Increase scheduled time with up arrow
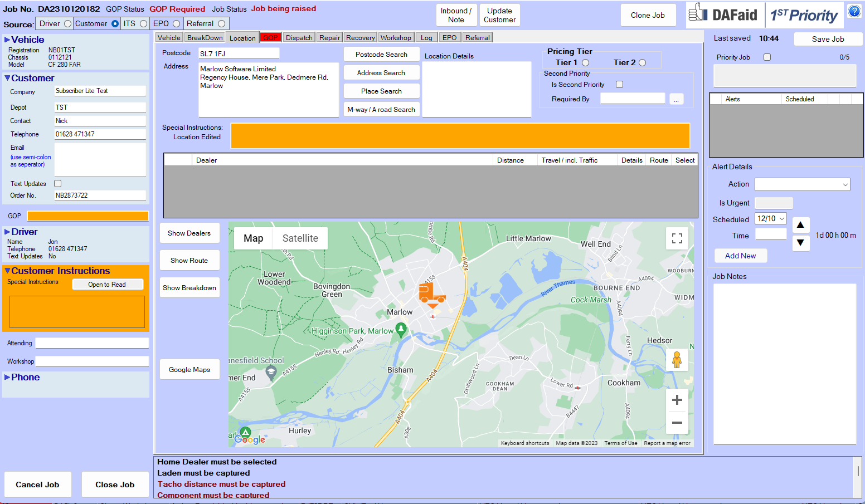865x504 pixels. (800, 225)
